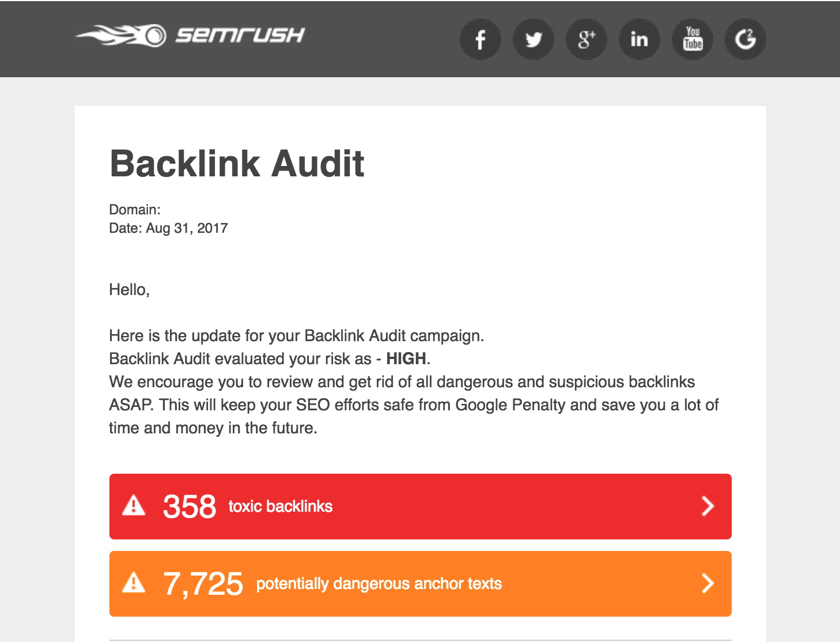Click the Backlink Audit heading
Viewport: 840px width, 642px height.
coord(237,164)
